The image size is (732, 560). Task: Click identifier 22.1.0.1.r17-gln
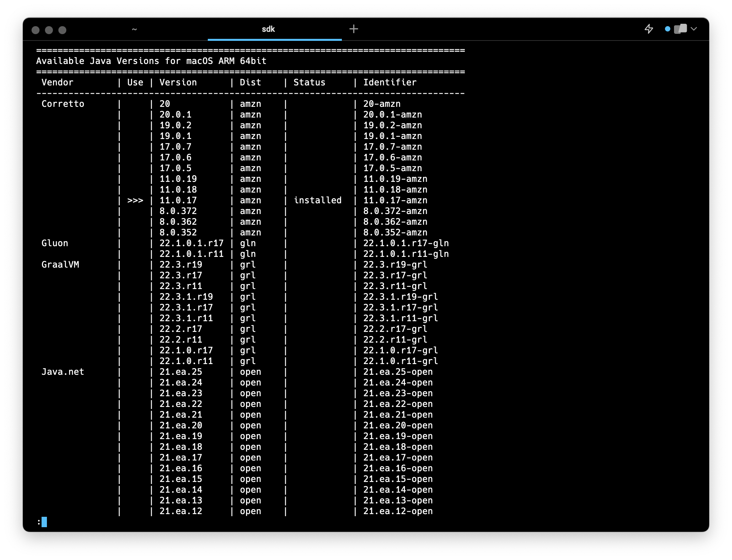(406, 243)
